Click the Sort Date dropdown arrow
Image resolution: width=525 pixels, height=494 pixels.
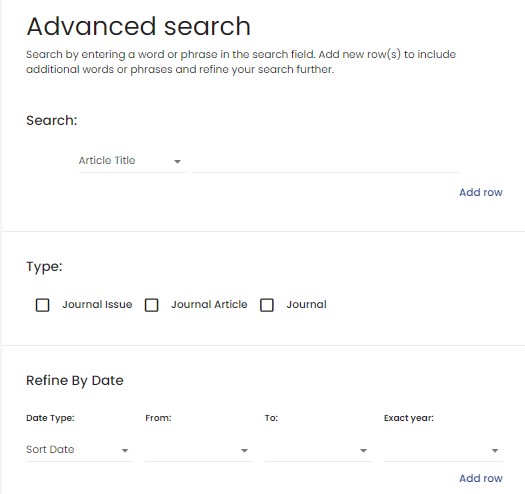point(125,451)
